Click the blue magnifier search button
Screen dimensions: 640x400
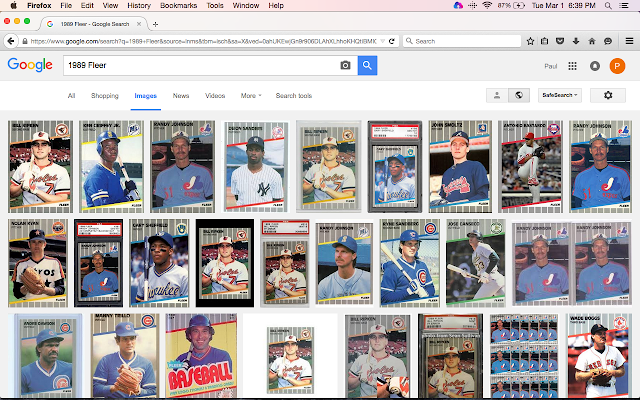tap(367, 65)
